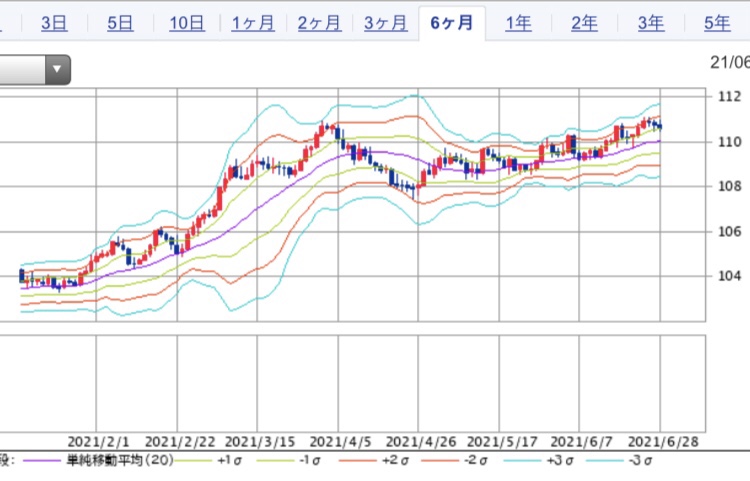750x481 pixels.
Task: Click the 2021/2/1 date axis label
Action: coord(99,442)
